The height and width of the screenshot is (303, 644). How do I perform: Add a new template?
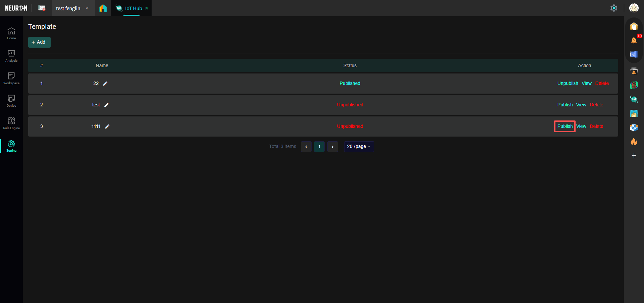39,42
